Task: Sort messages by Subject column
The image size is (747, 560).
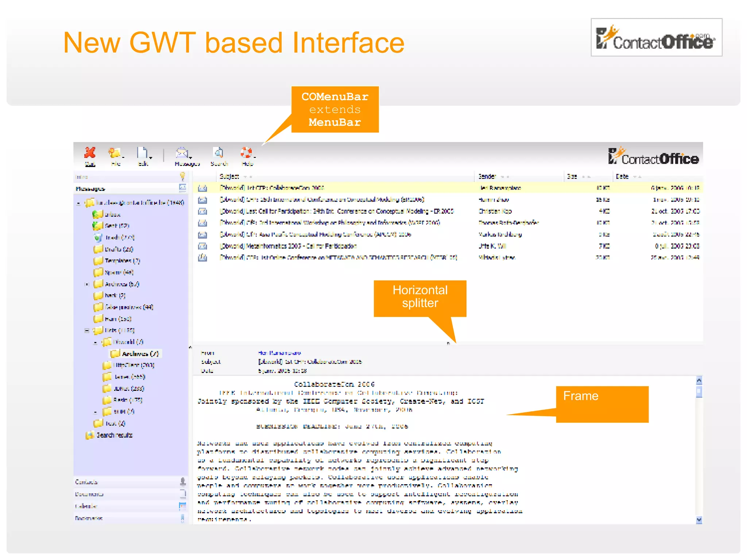Action: click(229, 176)
